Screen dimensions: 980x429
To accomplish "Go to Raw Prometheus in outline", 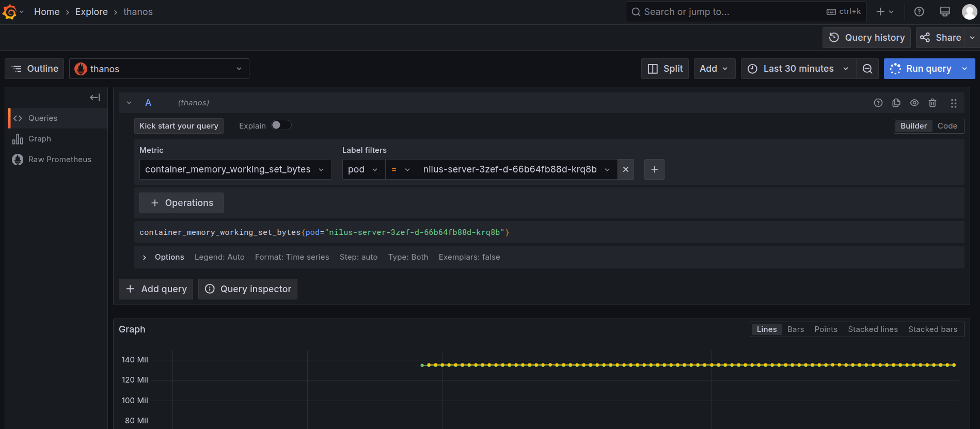I will [x=59, y=160].
